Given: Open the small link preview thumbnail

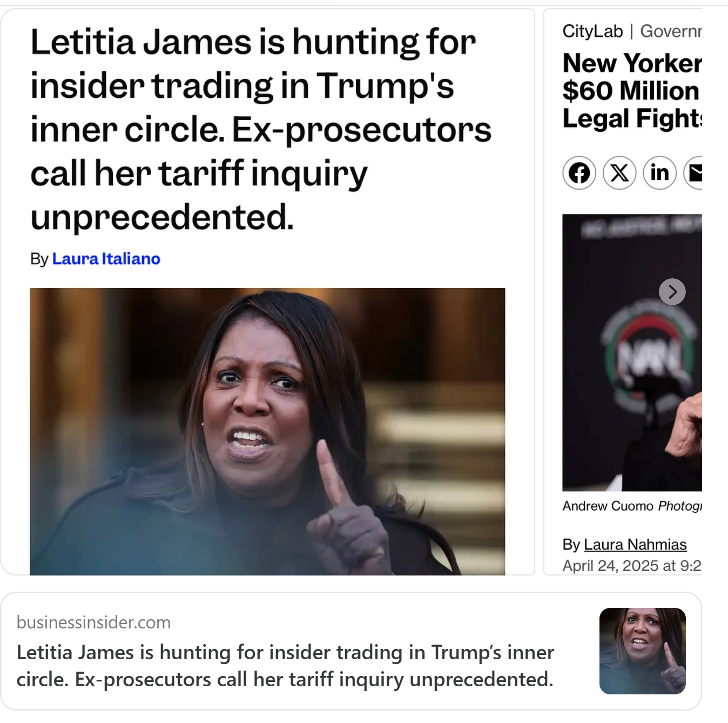Looking at the screenshot, I should click(643, 651).
